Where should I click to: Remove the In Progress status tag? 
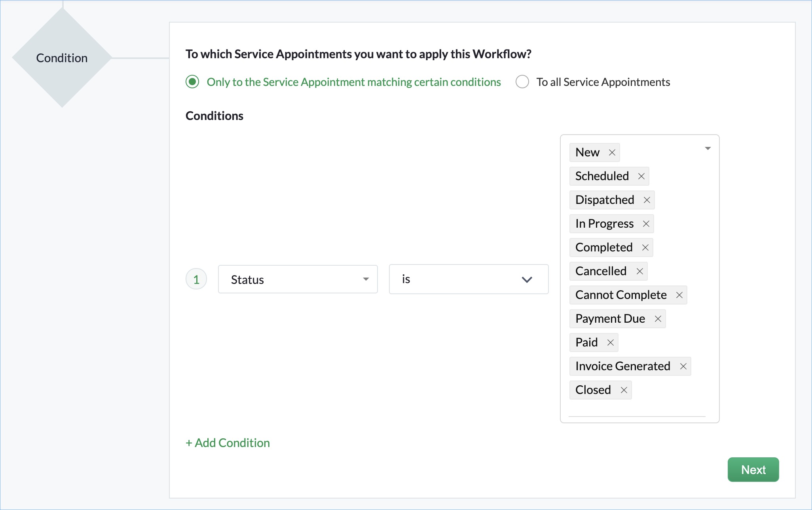[x=646, y=224]
